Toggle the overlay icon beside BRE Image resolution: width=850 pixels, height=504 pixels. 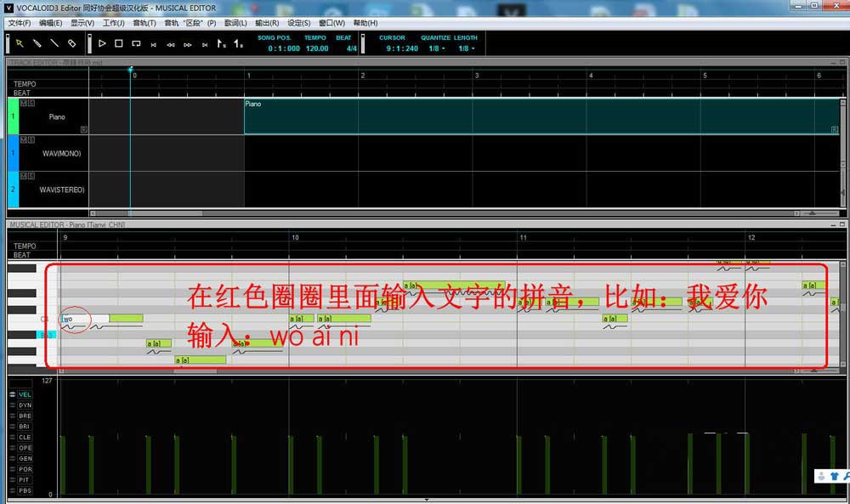tap(13, 416)
